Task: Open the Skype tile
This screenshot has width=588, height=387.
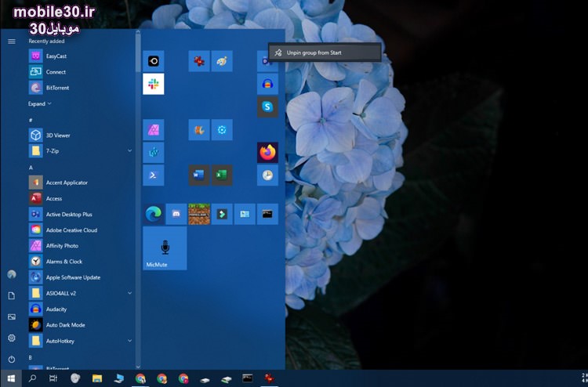Action: coord(267,106)
